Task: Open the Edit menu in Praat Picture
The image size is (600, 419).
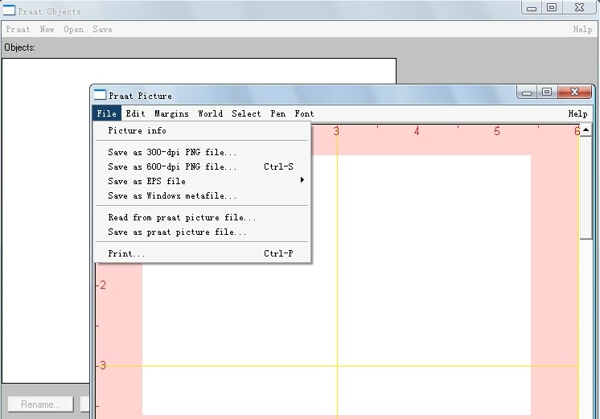Action: coord(135,114)
